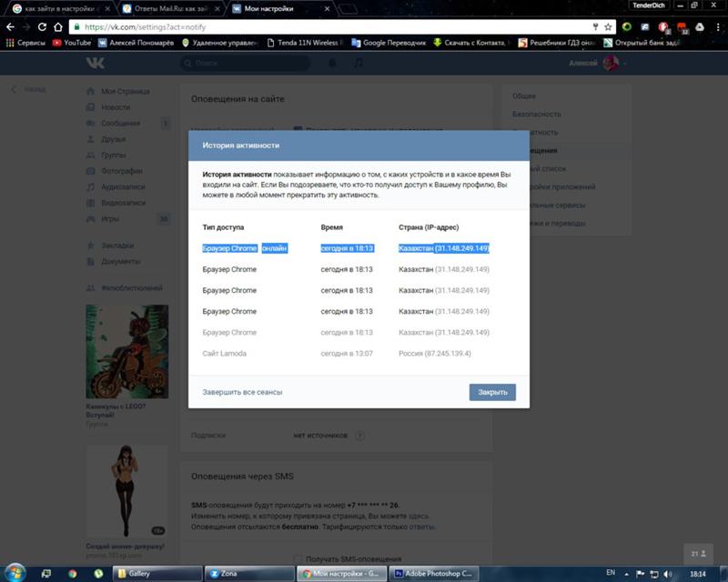Viewport: 728px width, 582px height.
Task: Click the volume speaker tray icon
Action: [x=668, y=574]
